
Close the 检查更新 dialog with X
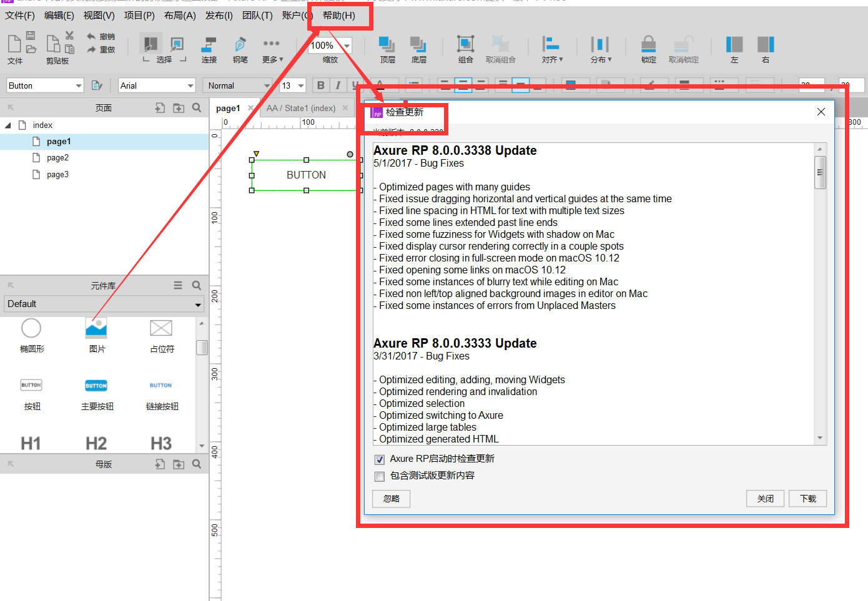[821, 112]
